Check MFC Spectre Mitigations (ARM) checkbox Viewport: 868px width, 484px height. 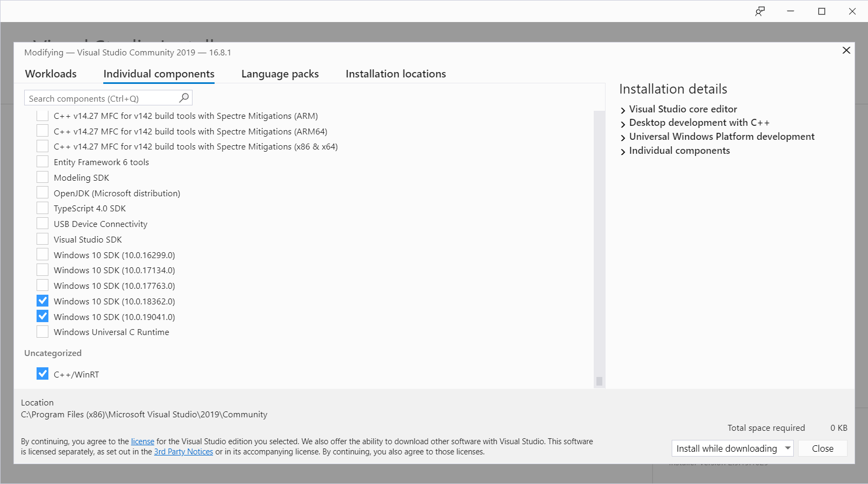[42, 116]
